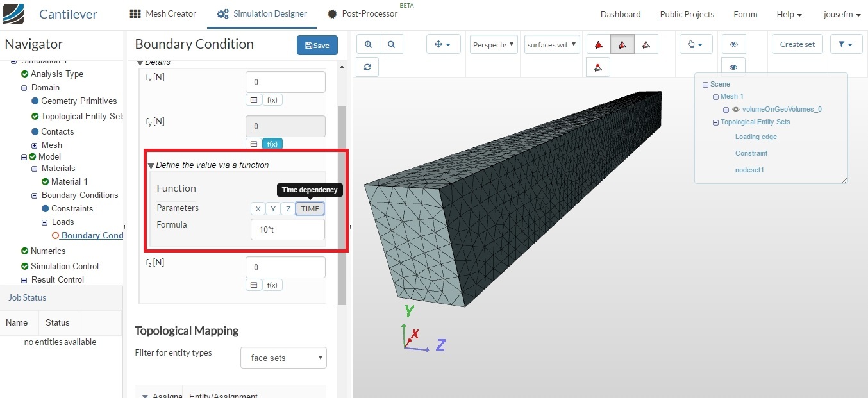Click the show-all eye icon

coord(734,67)
